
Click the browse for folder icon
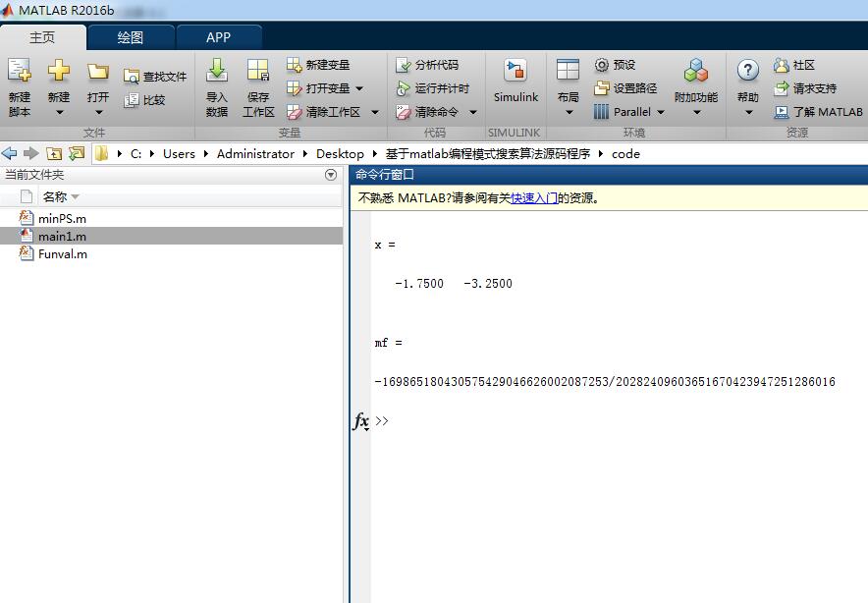click(77, 153)
